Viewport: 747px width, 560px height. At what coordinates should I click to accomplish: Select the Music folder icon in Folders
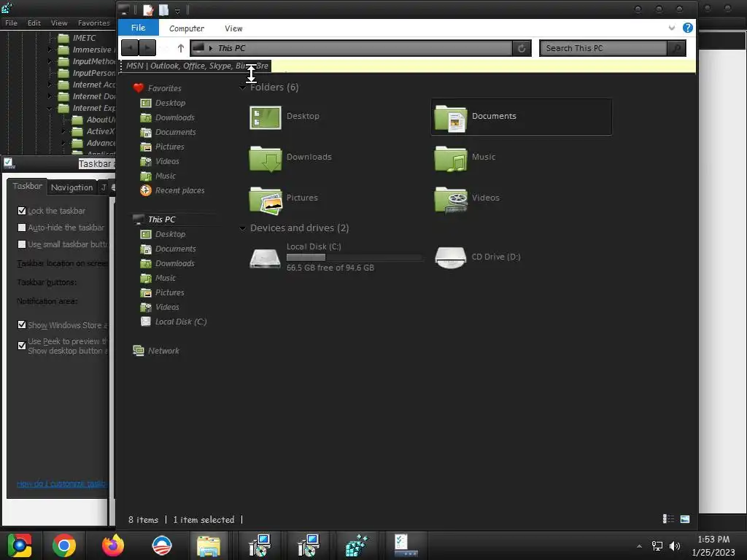[x=451, y=158]
